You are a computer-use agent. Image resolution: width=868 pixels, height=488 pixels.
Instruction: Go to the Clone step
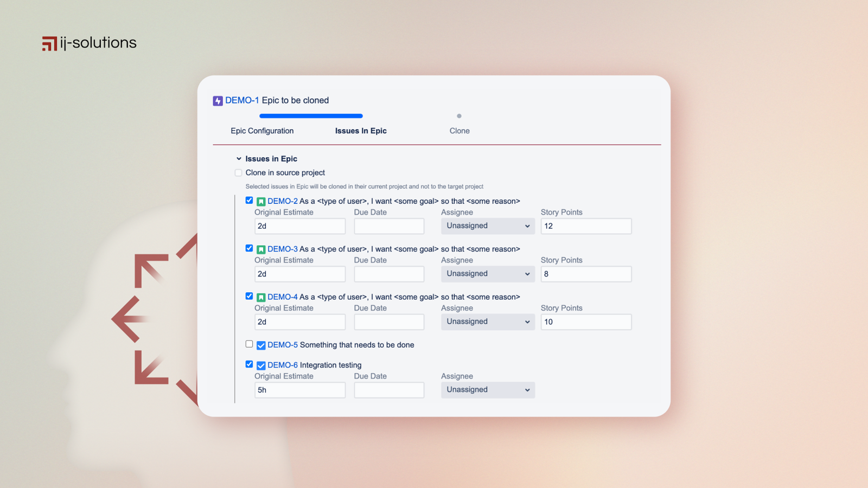tap(459, 131)
